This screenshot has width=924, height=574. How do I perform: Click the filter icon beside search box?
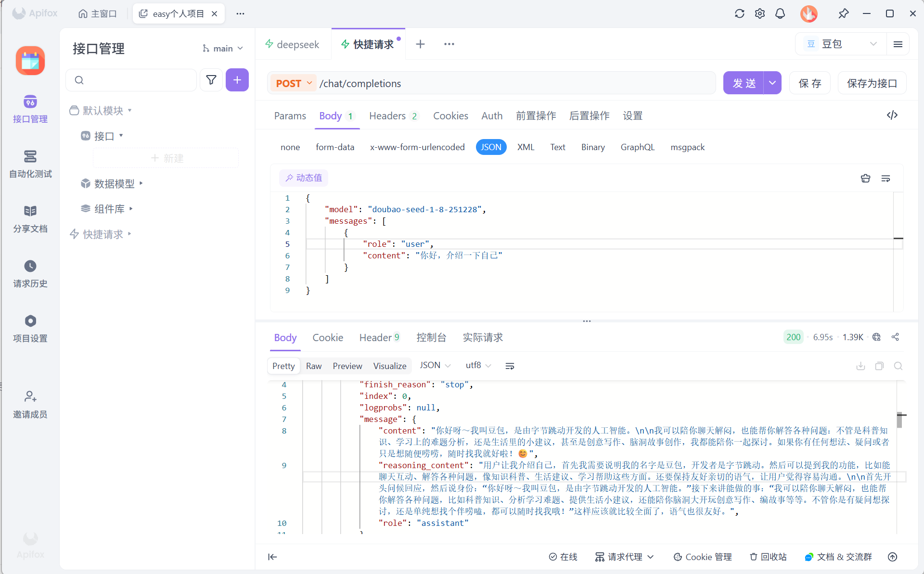click(211, 80)
